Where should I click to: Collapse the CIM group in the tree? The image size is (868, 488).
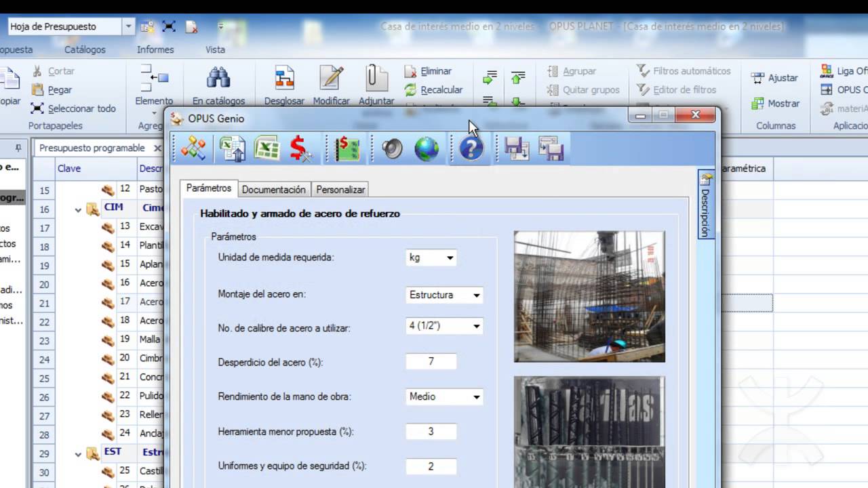(78, 209)
